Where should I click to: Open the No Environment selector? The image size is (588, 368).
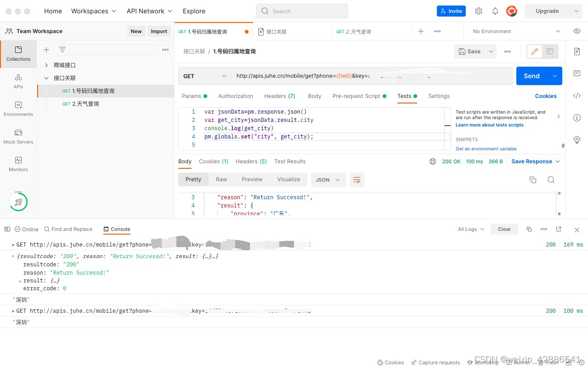pos(517,31)
